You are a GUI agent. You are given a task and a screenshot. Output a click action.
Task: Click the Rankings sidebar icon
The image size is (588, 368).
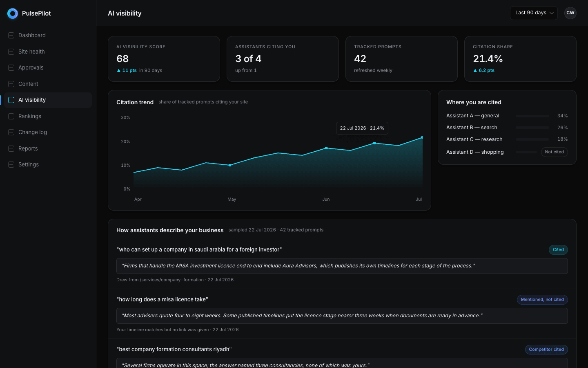pyautogui.click(x=11, y=116)
